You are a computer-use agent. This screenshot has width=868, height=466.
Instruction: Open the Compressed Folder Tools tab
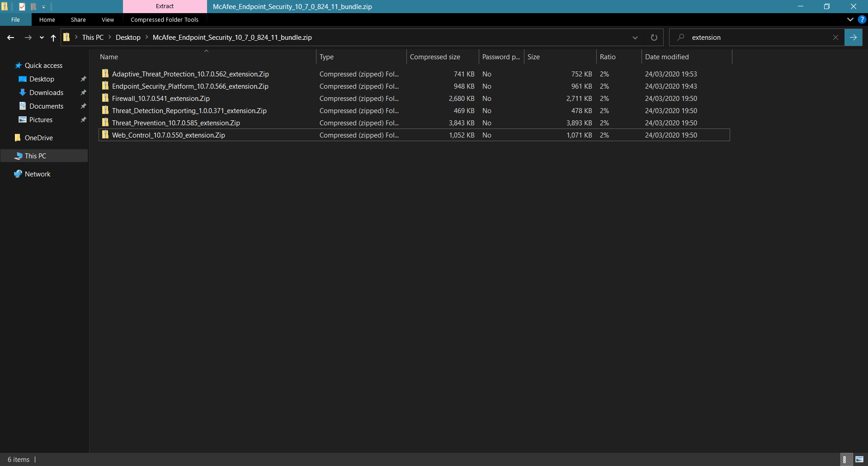pyautogui.click(x=164, y=19)
